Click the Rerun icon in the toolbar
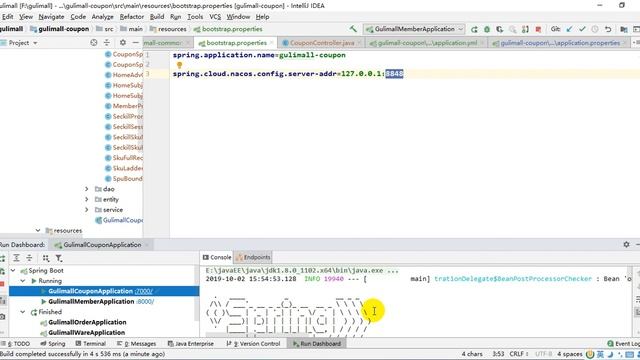The image size is (640, 360). click(474, 29)
